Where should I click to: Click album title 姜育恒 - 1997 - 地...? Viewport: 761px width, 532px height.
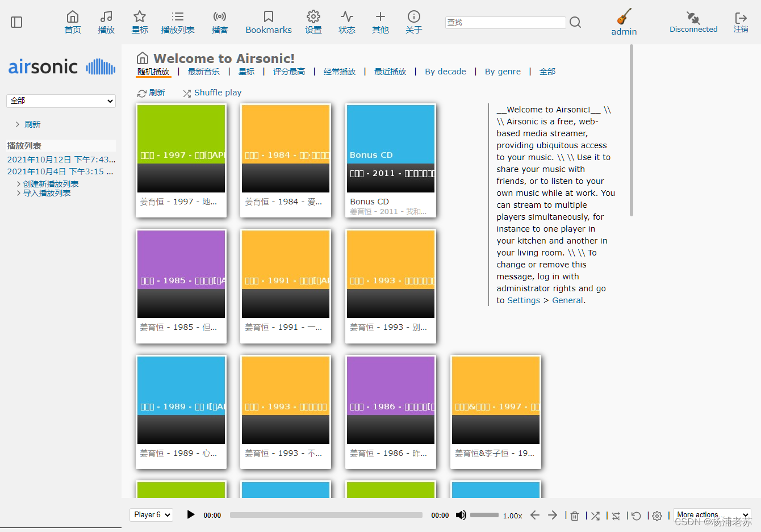click(178, 202)
